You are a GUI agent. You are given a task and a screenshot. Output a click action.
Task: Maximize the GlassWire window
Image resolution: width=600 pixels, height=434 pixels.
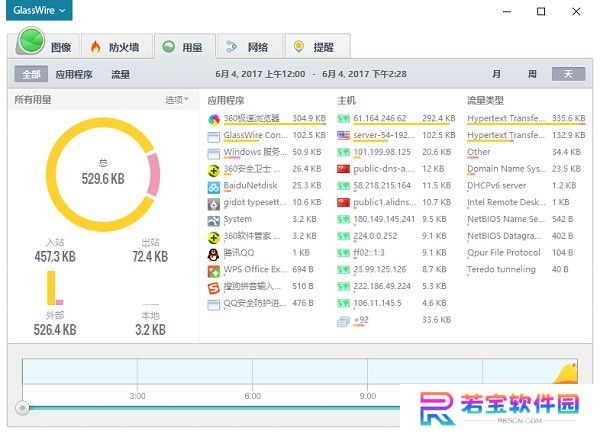coord(541,11)
